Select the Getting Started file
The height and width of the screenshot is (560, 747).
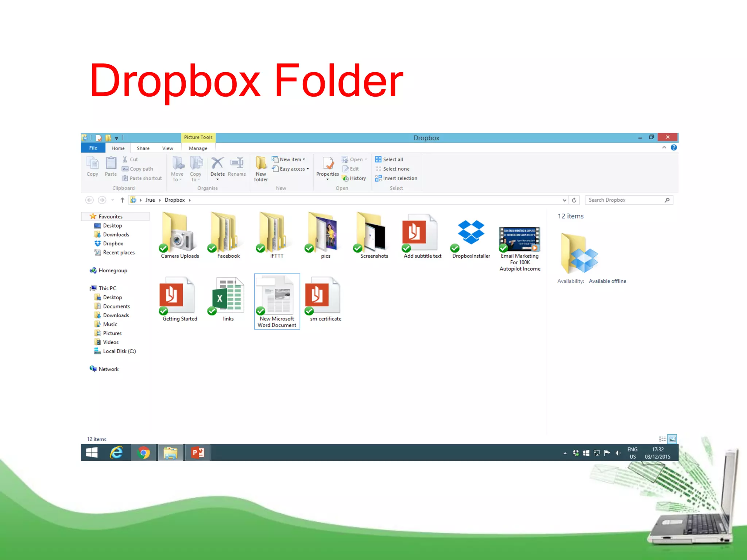pos(180,299)
